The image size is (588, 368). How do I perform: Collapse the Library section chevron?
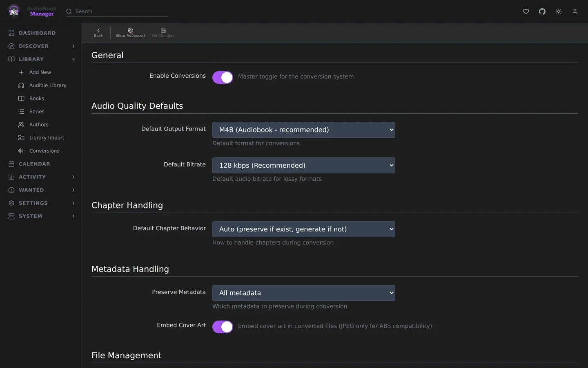click(73, 59)
